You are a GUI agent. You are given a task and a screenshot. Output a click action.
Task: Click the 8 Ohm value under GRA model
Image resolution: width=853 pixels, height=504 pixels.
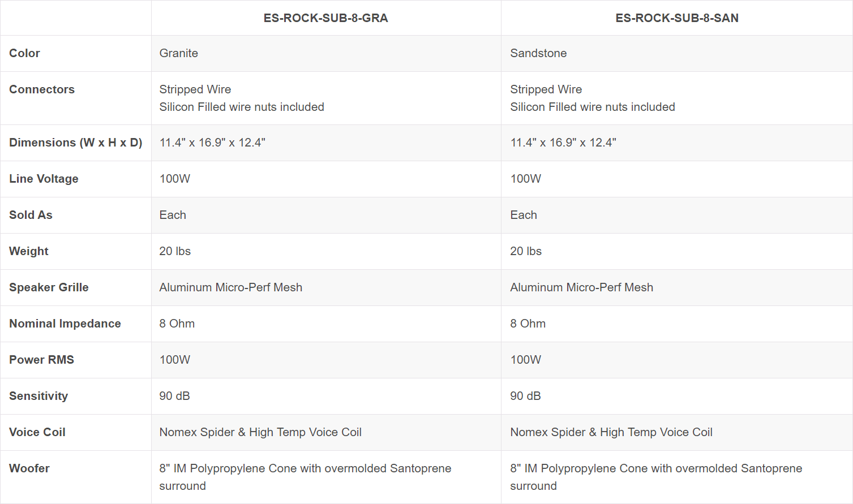click(x=177, y=324)
